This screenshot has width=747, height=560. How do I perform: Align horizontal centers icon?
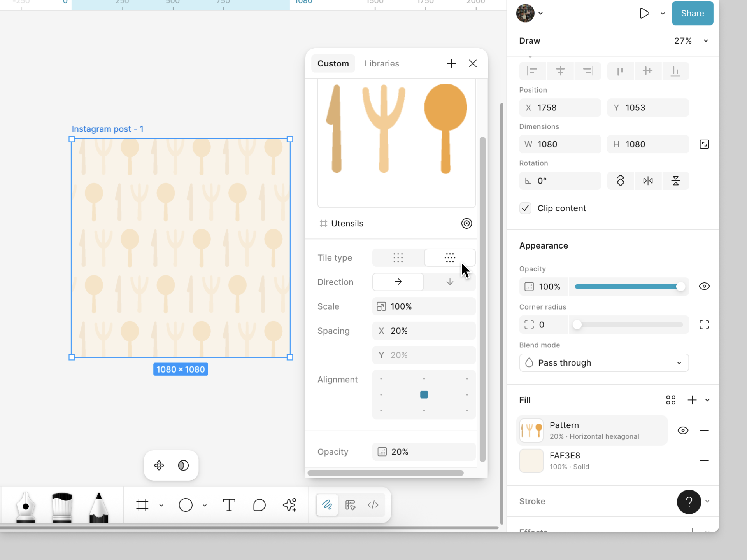(x=560, y=71)
